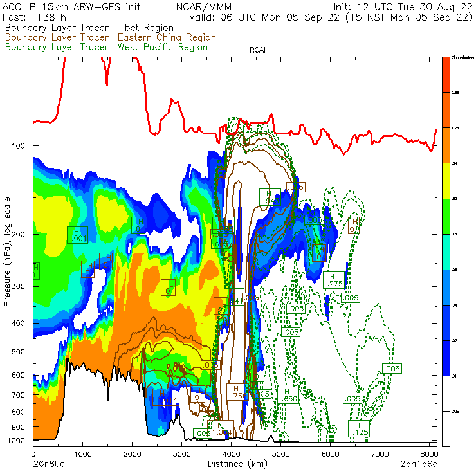Click the 6000 km distance tick label
Viewport: 476px width, 476px height.
(x=330, y=454)
